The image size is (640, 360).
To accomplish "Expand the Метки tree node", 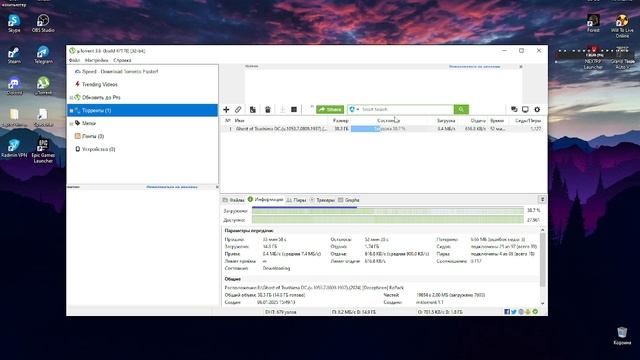I will pos(71,123).
